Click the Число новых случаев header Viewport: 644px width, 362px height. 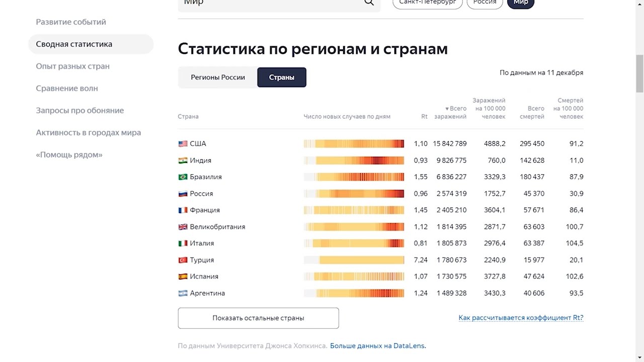[x=347, y=117]
